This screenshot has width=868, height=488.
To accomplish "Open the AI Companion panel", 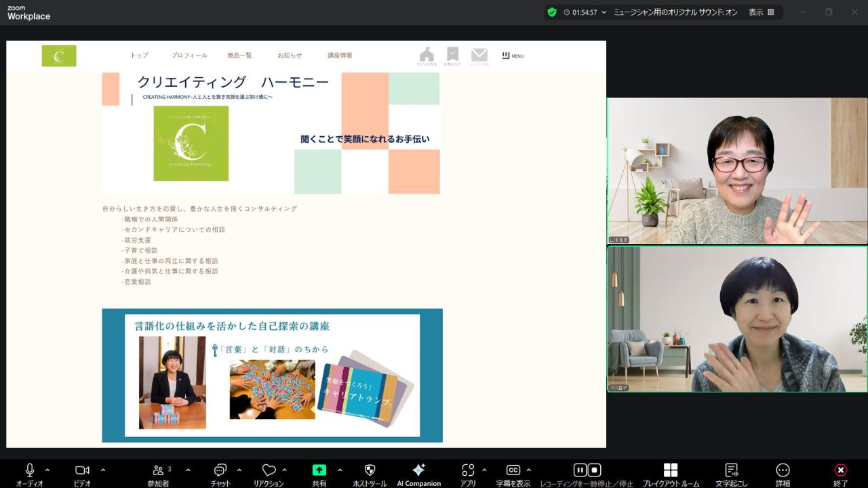I will tap(418, 470).
